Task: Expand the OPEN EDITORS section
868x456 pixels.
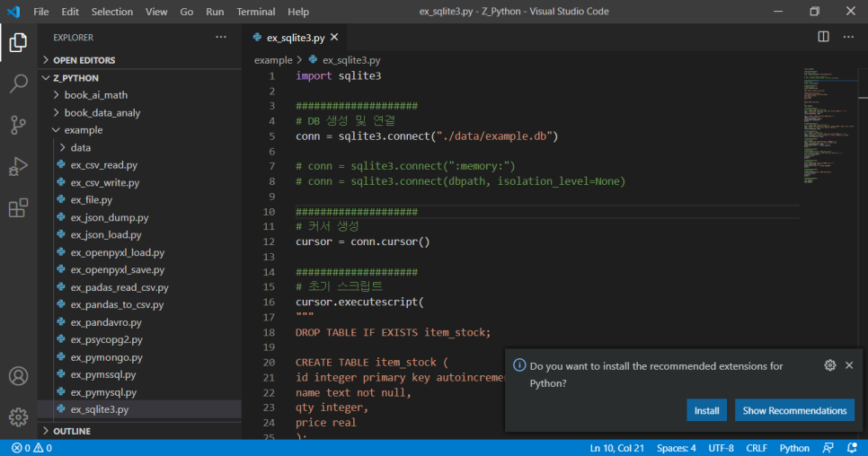Action: pyautogui.click(x=139, y=60)
